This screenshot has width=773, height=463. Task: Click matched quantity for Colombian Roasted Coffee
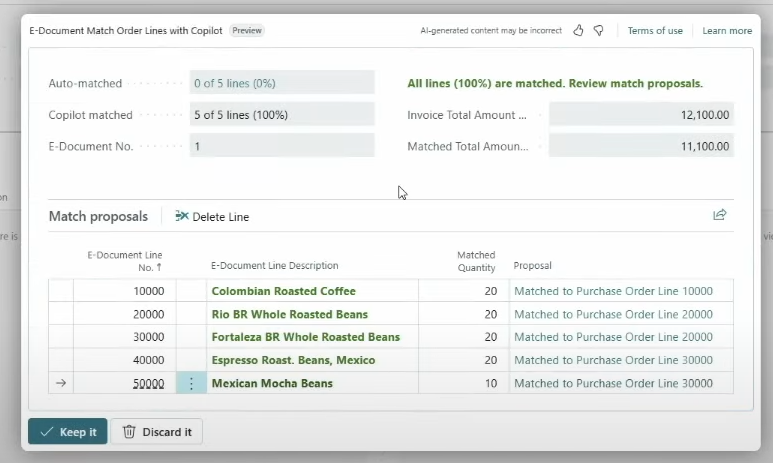click(x=491, y=291)
